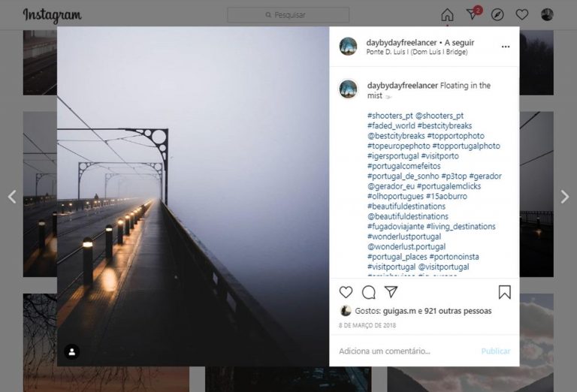
Task: Save post with the bookmark icon
Action: 505,292
